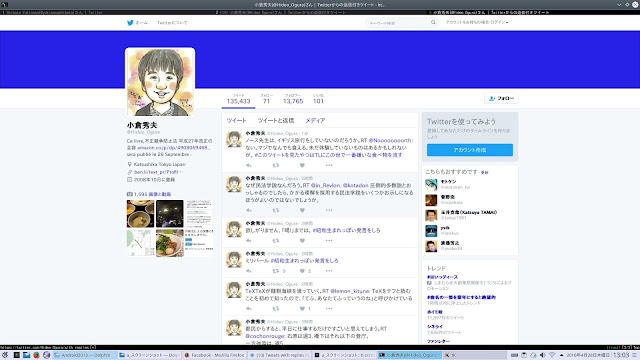Reply to the tweet mentioning @in_Revion
Viewport: 640px width, 360px height.
click(249, 210)
